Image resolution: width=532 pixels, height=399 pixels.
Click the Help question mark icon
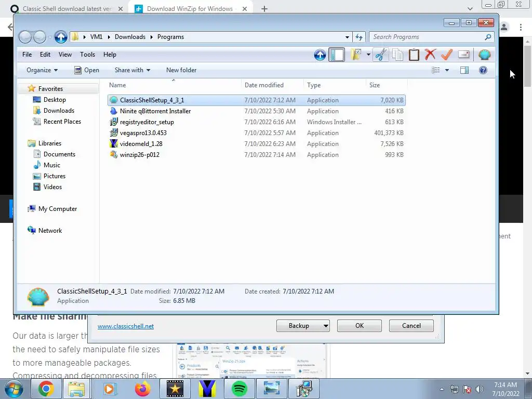(483, 70)
